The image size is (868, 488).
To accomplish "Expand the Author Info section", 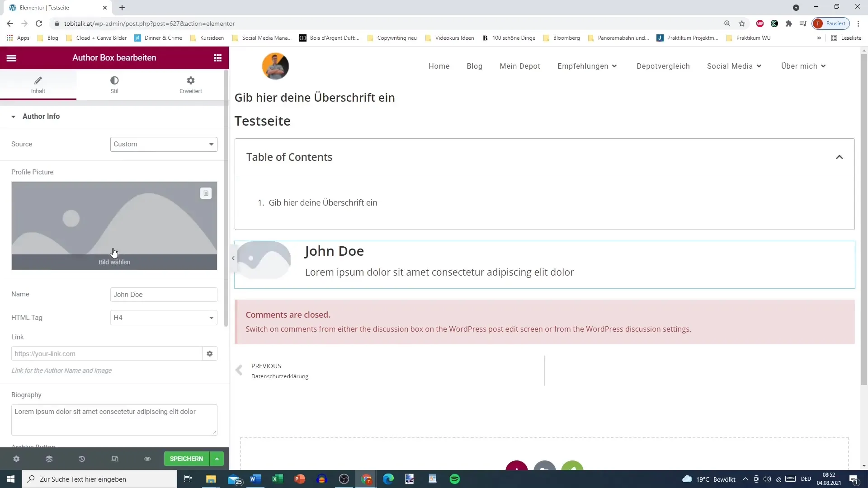I will [x=13, y=116].
